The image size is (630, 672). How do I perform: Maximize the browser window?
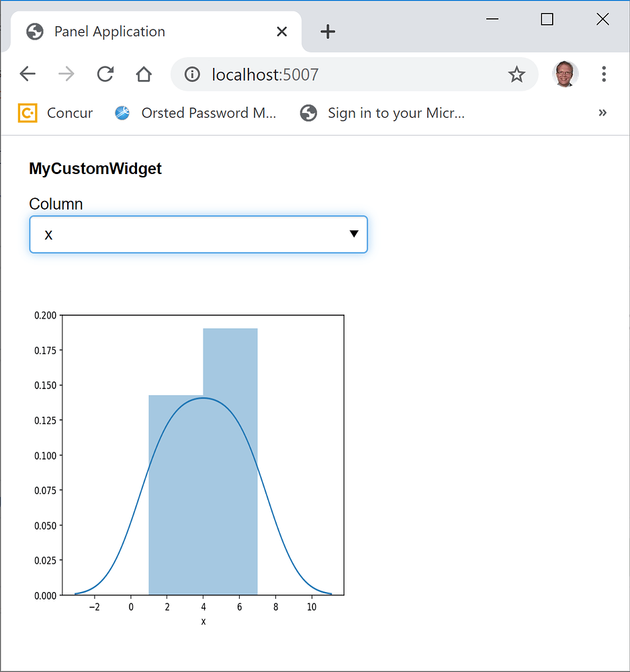(x=547, y=19)
